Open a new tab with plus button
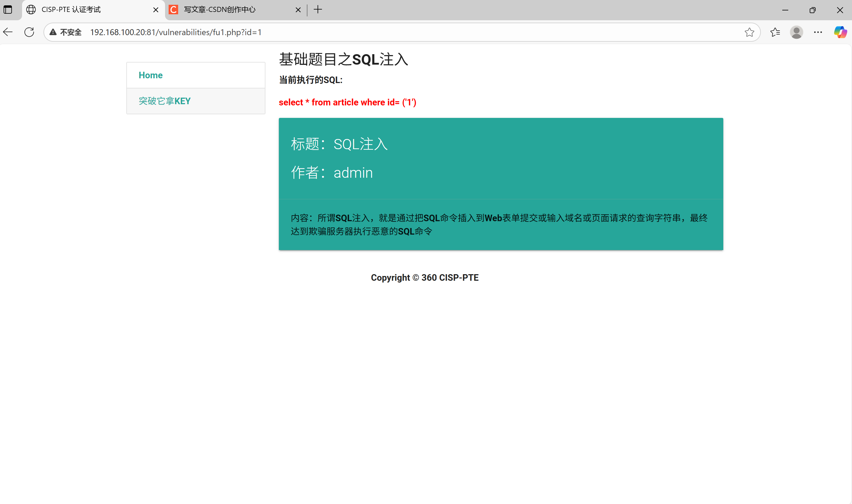 [318, 10]
